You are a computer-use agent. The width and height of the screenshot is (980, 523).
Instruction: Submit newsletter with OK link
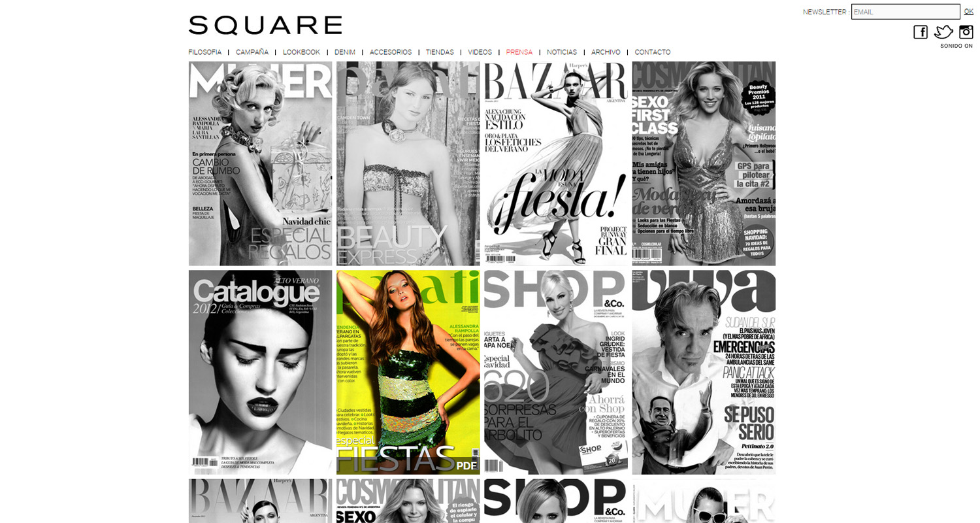pos(969,11)
